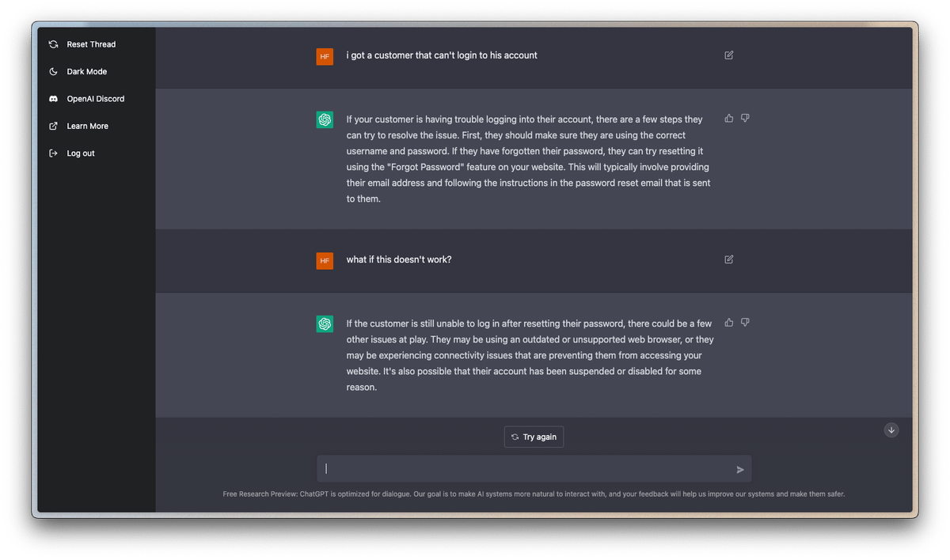Like the second ChatGPT response

tap(729, 323)
